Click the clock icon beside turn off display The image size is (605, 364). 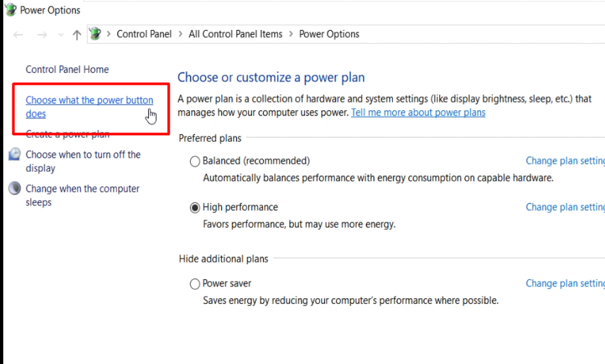(x=14, y=154)
